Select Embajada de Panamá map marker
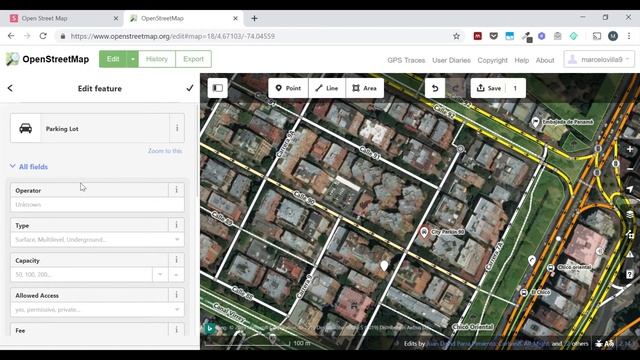The width and height of the screenshot is (640, 360). pyautogui.click(x=536, y=122)
